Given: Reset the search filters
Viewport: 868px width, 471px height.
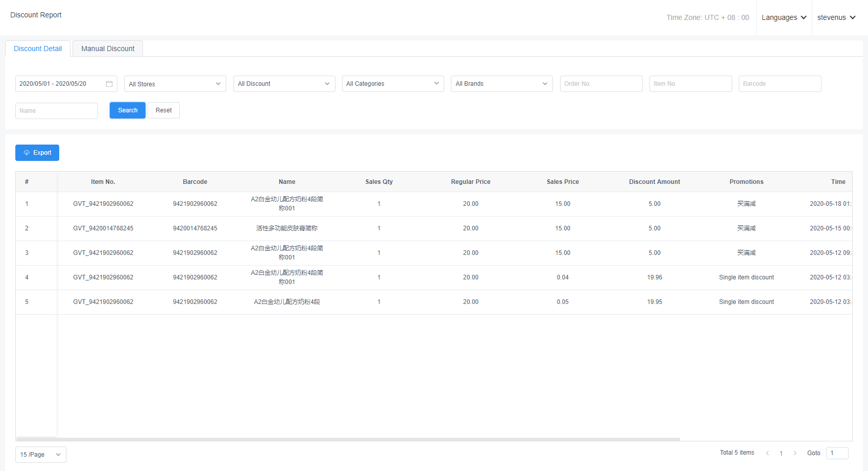Looking at the screenshot, I should pos(163,110).
